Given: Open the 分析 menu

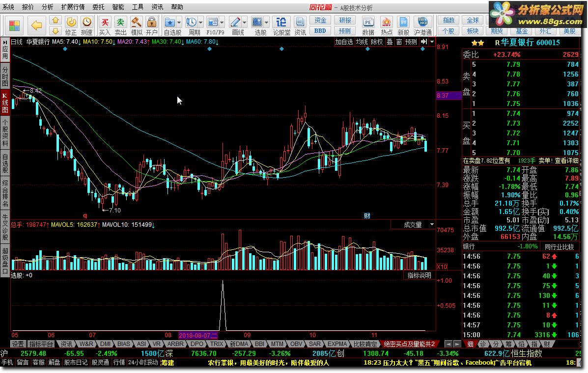Looking at the screenshot, I should click(x=47, y=7).
